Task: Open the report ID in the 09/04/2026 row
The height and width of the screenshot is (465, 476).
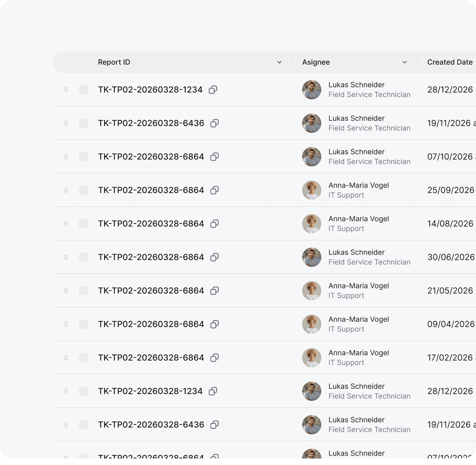Action: [151, 324]
